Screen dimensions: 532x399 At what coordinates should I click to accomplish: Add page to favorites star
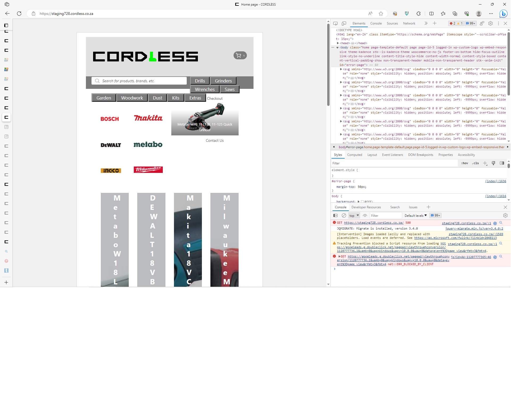pos(381,14)
